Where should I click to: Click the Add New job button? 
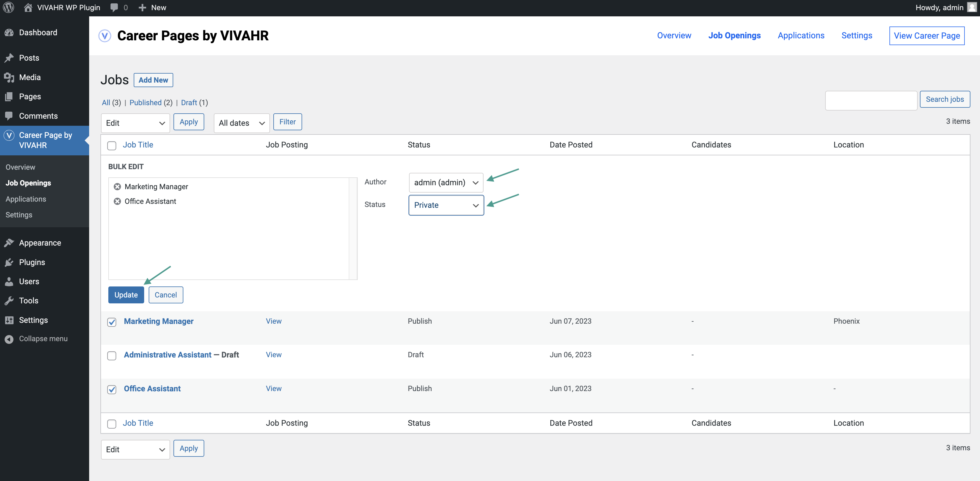tap(153, 80)
